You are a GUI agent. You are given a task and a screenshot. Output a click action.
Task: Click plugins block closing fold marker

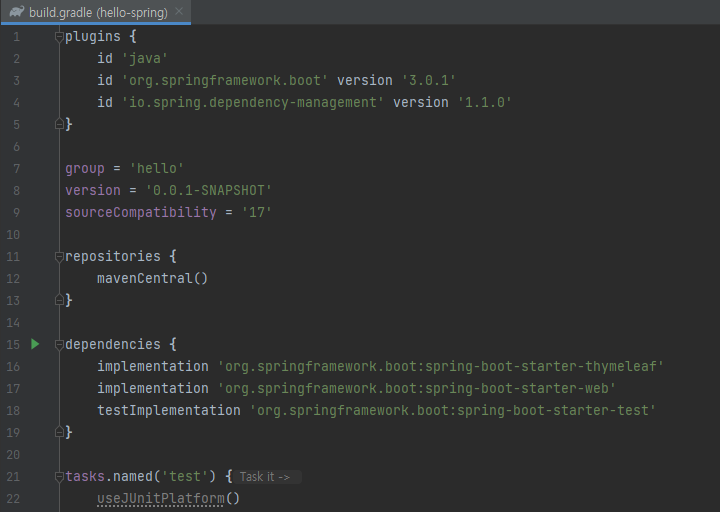(59, 124)
